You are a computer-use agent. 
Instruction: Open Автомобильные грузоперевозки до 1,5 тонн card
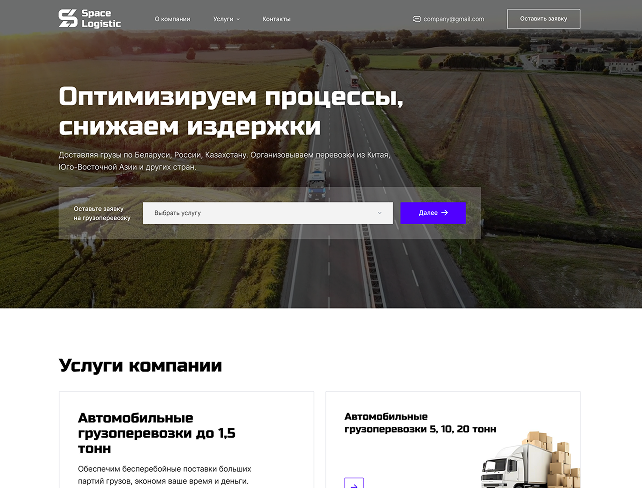(186, 440)
